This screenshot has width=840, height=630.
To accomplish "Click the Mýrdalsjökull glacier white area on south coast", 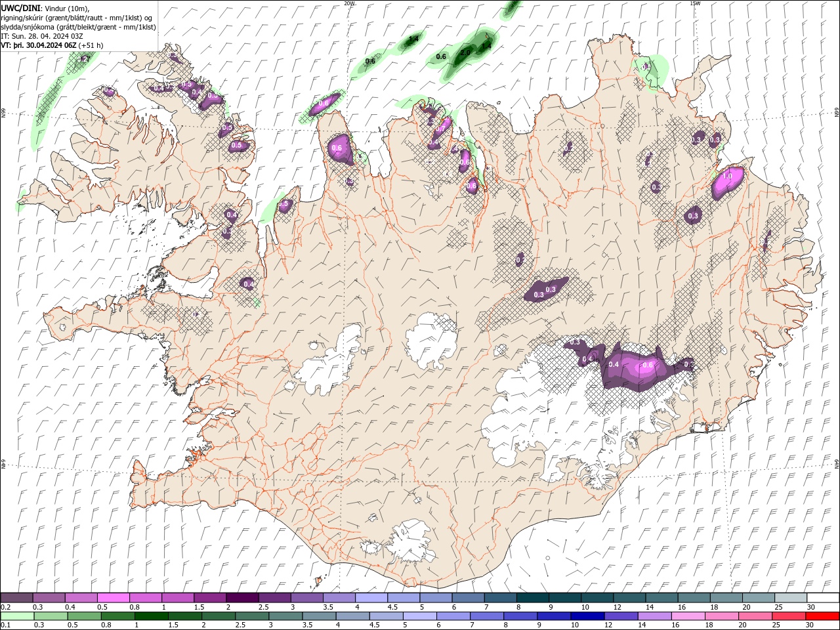I will point(411,541).
